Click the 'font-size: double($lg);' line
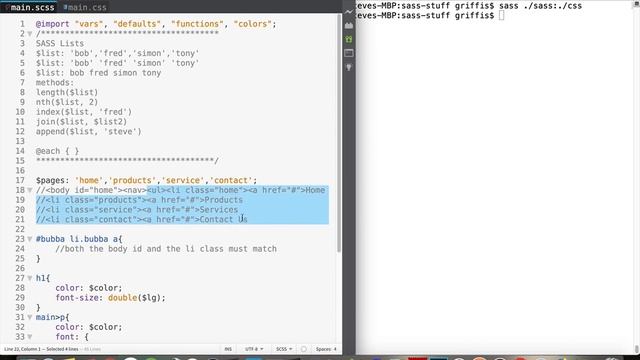The height and width of the screenshot is (360, 640). (x=110, y=298)
